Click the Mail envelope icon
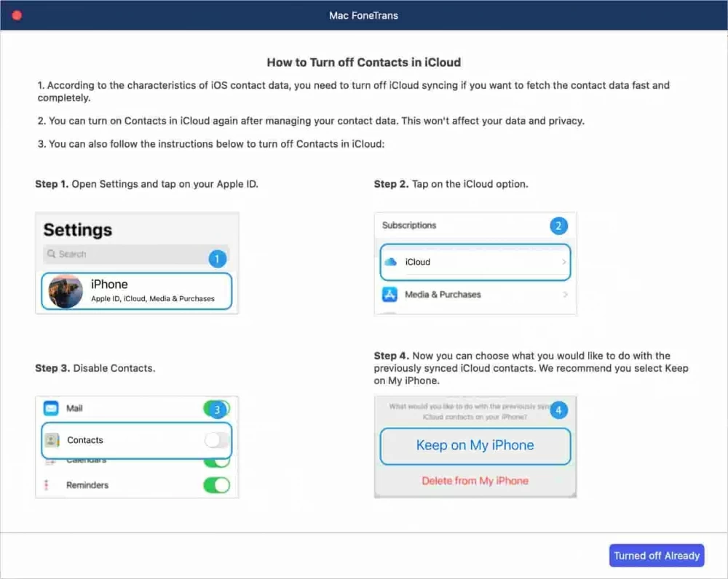Screen dimensions: 728x579 click(51, 408)
